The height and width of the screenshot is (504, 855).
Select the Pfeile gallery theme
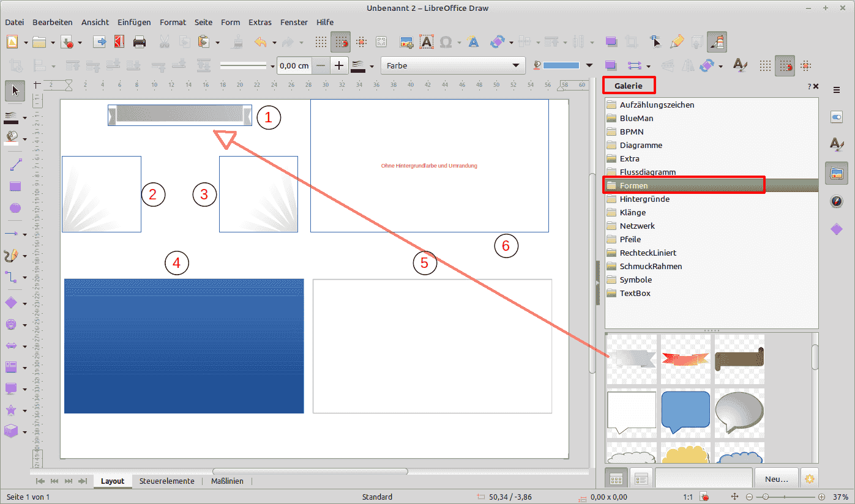pyautogui.click(x=630, y=239)
